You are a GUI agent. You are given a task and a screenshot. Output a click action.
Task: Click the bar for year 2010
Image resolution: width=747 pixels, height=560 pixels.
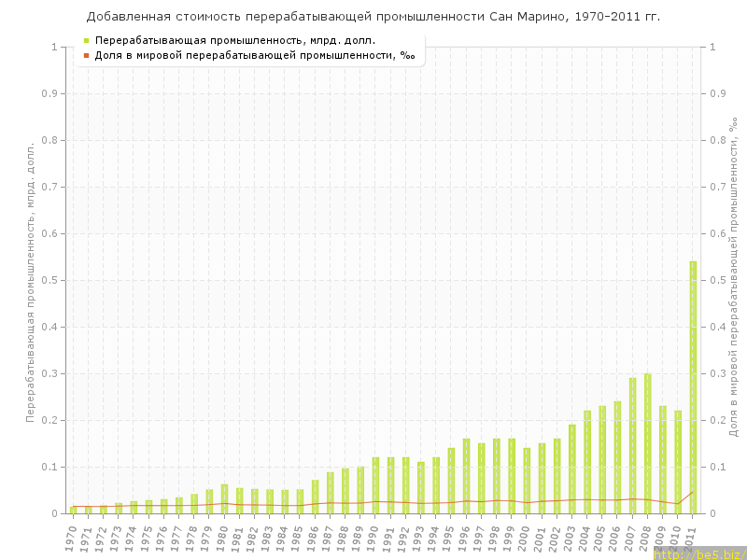click(x=678, y=462)
